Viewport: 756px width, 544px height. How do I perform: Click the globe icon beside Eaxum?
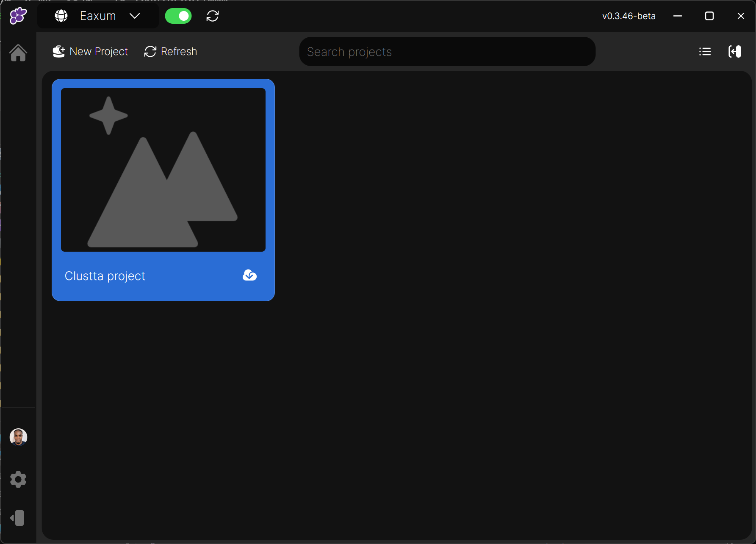click(61, 16)
